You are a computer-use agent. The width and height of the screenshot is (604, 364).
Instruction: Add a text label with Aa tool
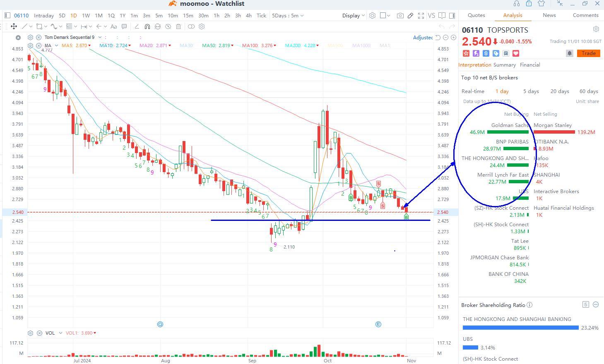tap(113, 26)
